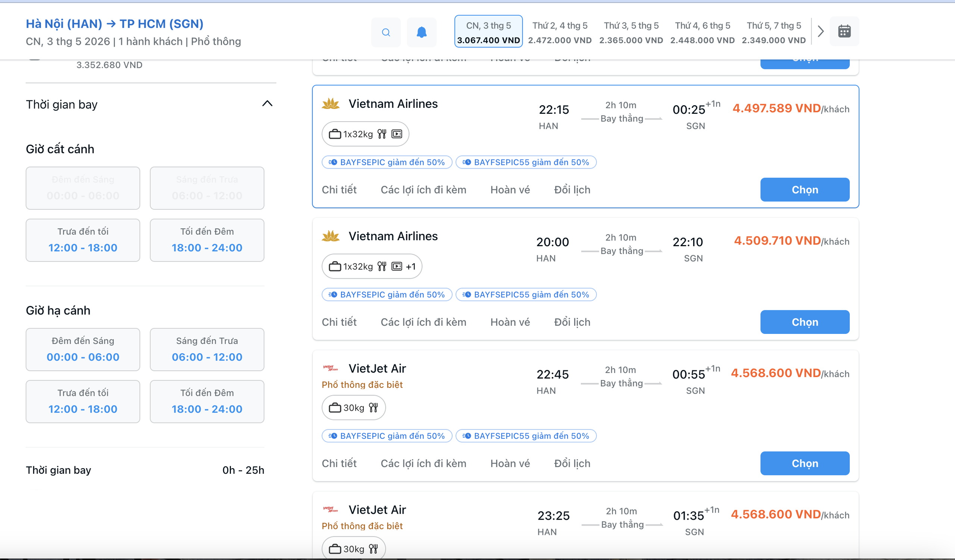The image size is (955, 560).
Task: Select the Thứ 2, 4 thg 5 date tab
Action: coord(560,32)
